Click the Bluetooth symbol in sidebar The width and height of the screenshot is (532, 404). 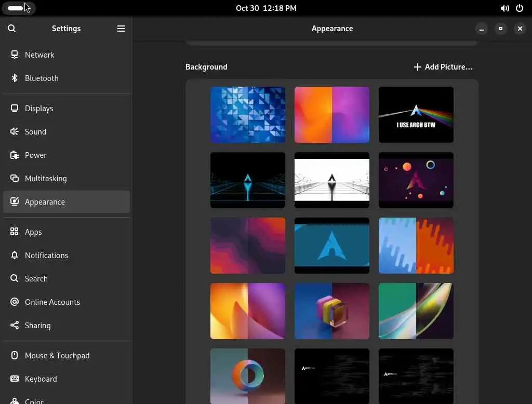click(14, 78)
